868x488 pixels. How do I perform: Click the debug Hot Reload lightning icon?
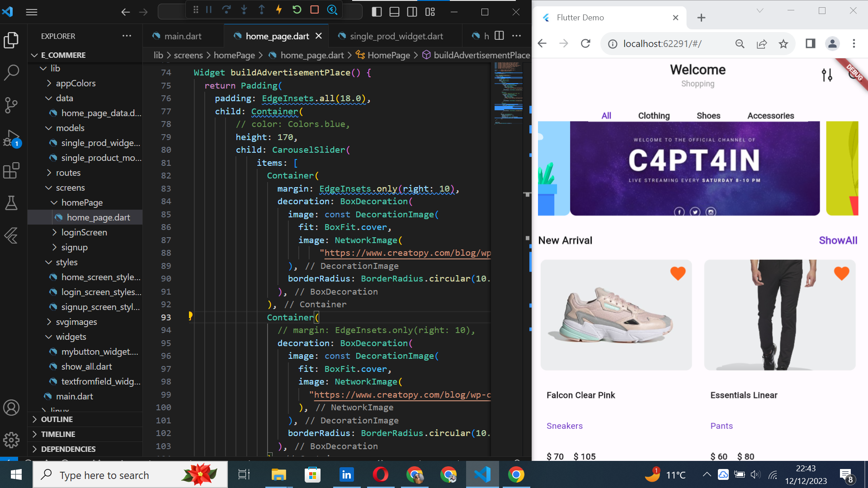(x=279, y=10)
